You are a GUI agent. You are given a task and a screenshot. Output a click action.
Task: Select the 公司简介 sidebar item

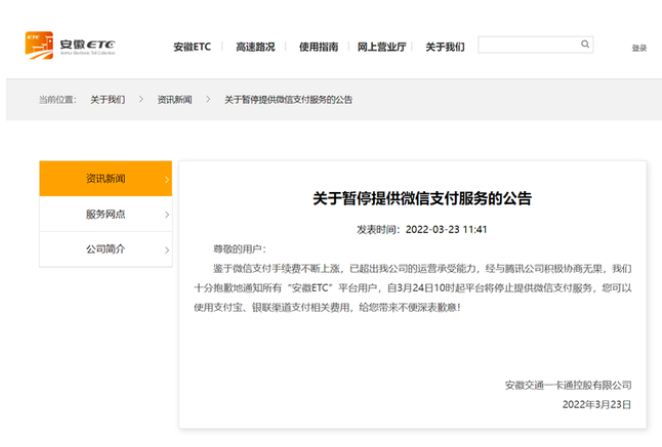(106, 249)
